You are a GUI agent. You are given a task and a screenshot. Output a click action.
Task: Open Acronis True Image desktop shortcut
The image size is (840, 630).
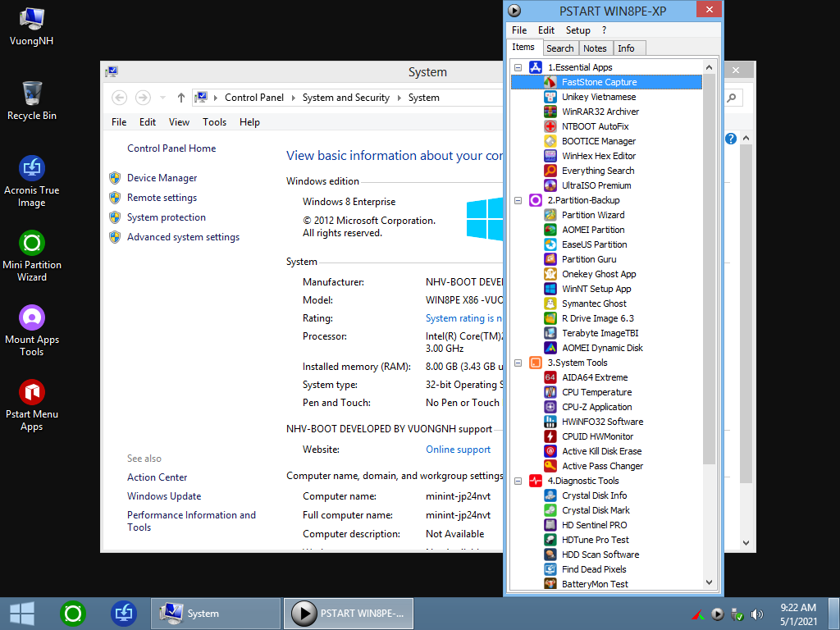[x=32, y=182]
